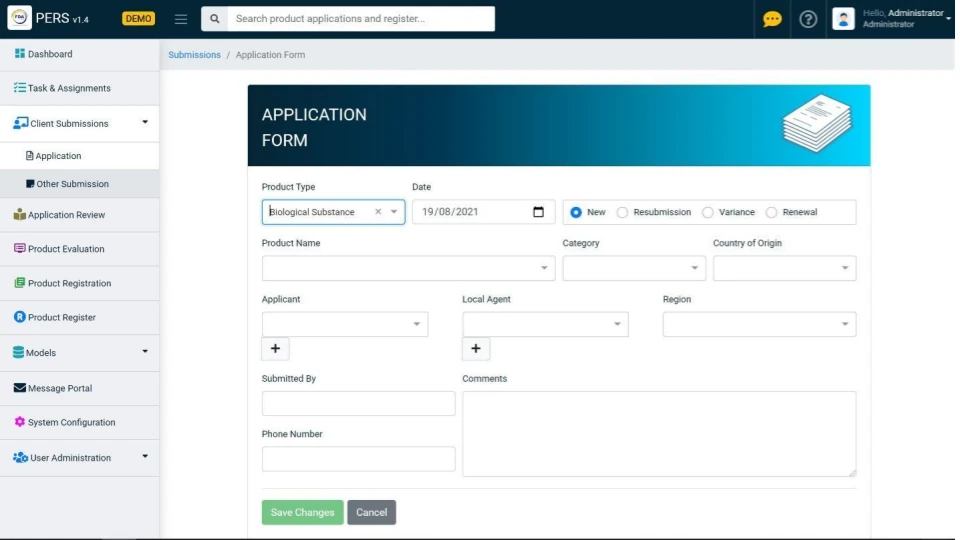Click the Phone Number input field
The image size is (960, 540).
point(358,459)
